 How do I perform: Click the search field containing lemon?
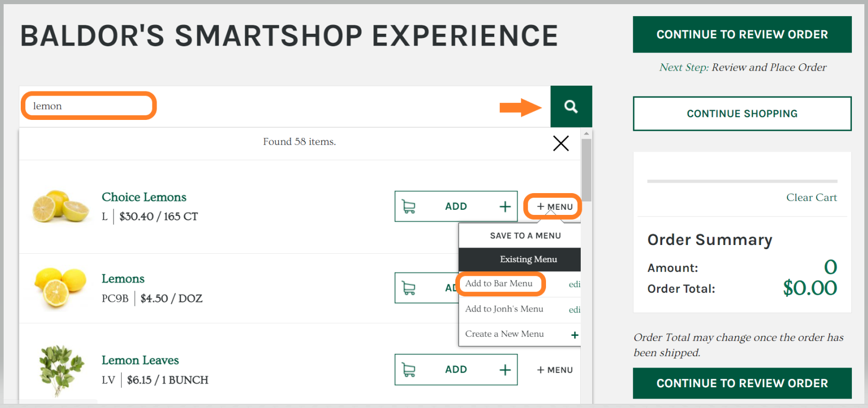[89, 106]
